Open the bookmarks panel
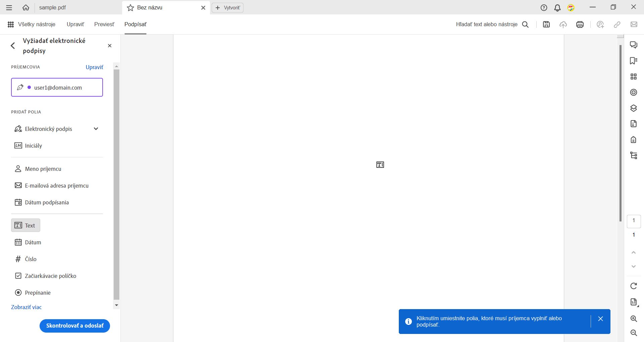644x342 pixels. pyautogui.click(x=634, y=60)
